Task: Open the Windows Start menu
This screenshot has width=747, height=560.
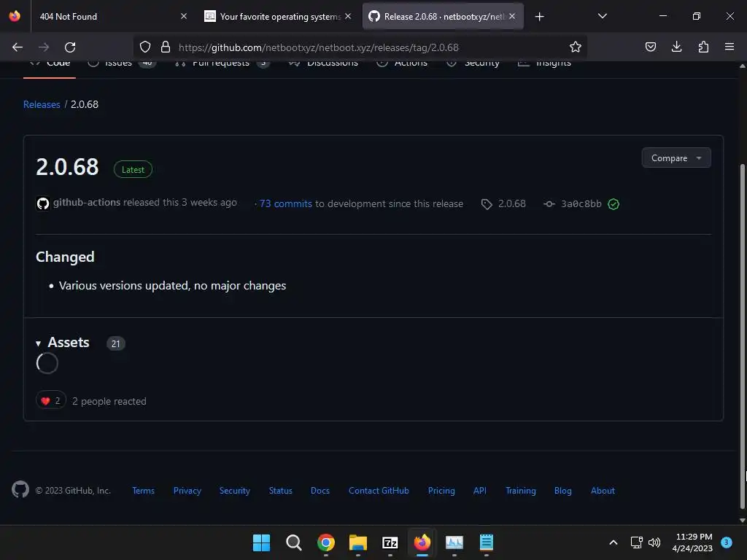Action: [x=262, y=542]
